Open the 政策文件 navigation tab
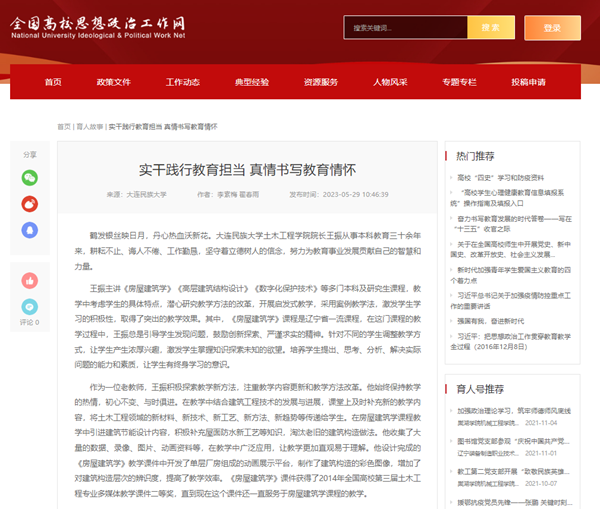Image resolution: width=600 pixels, height=509 pixels. pos(114,82)
